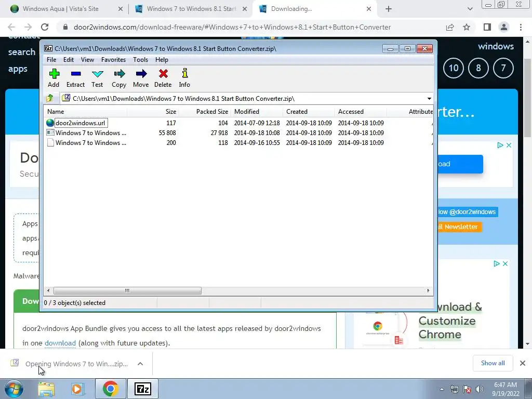Sort by the Packed Size column header
The height and width of the screenshot is (399, 532).
[205, 112]
